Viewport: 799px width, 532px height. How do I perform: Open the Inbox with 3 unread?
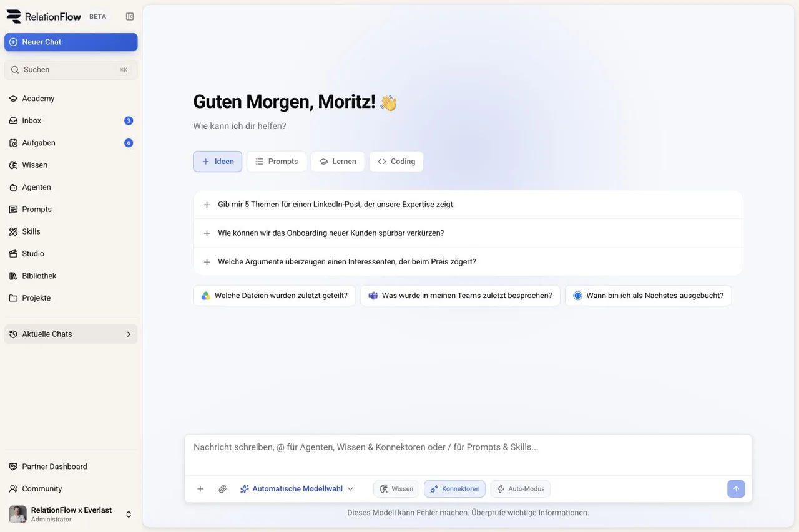pos(71,121)
